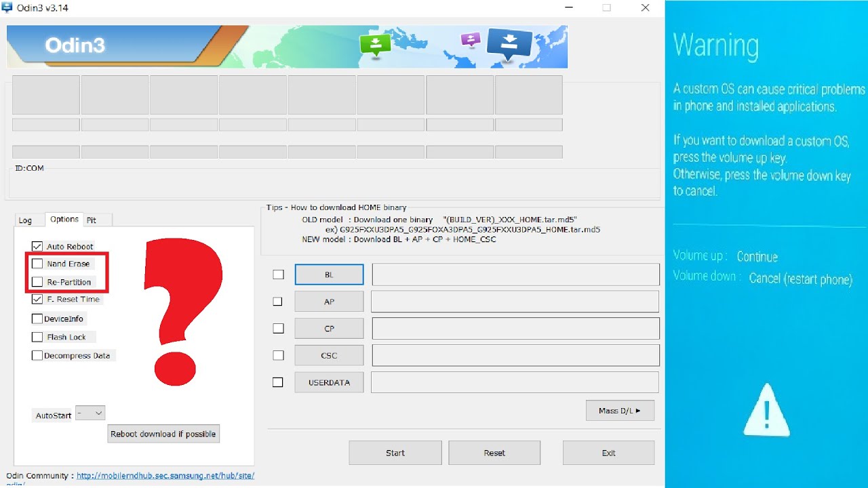The image size is (868, 488).
Task: Click the warning triangle icon on phone screen
Action: tap(766, 410)
